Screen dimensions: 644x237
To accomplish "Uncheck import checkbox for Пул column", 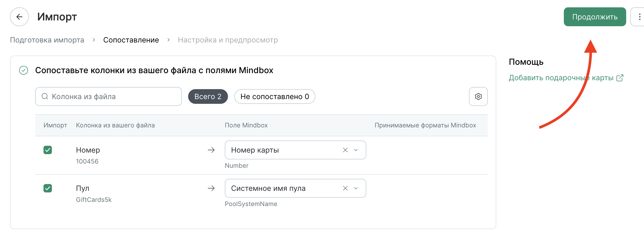I will tap(48, 188).
